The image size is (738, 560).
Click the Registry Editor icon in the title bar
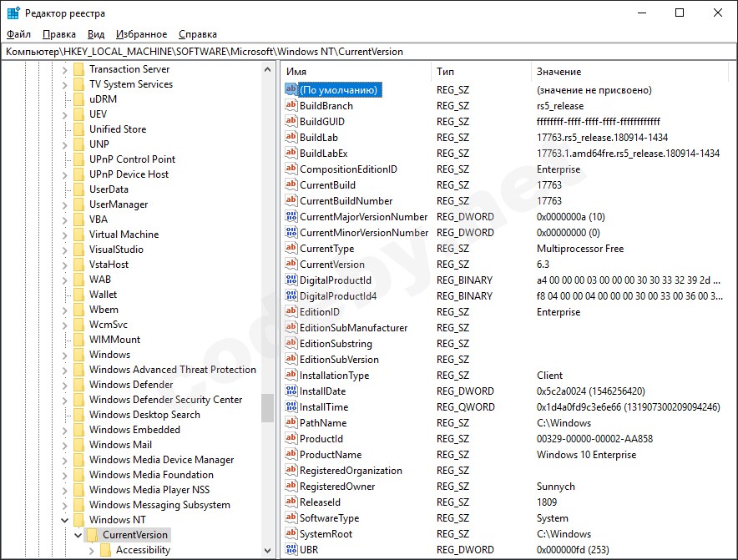click(12, 13)
